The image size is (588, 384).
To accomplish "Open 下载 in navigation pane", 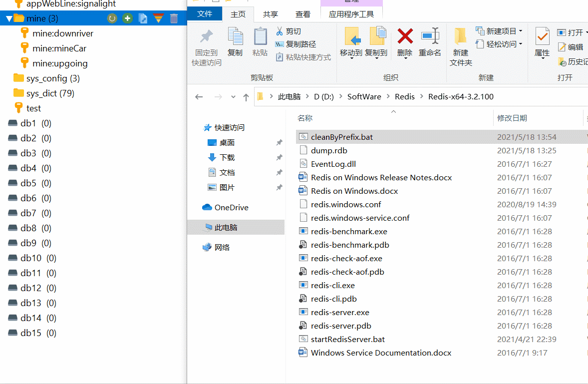I will click(221, 157).
